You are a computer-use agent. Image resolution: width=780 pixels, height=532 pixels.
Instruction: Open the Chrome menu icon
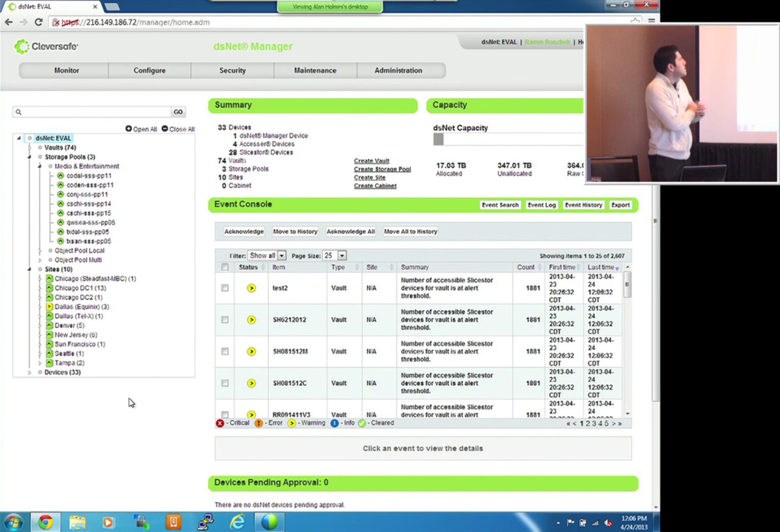(x=651, y=21)
